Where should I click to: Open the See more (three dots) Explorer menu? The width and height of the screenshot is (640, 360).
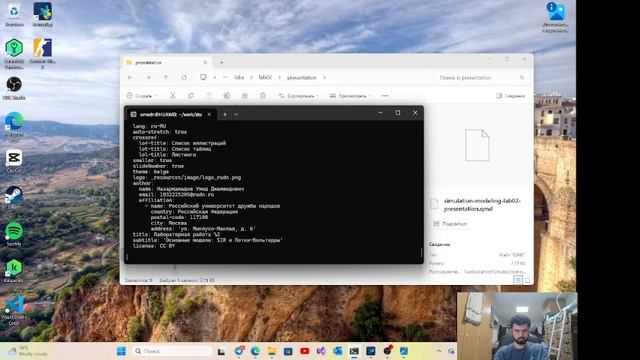[385, 96]
